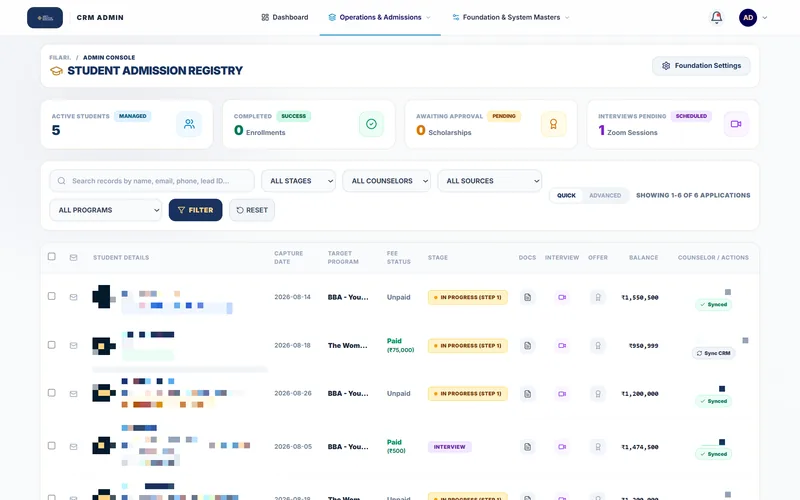The width and height of the screenshot is (800, 500).
Task: Click the Sync CRM button
Action: [713, 353]
